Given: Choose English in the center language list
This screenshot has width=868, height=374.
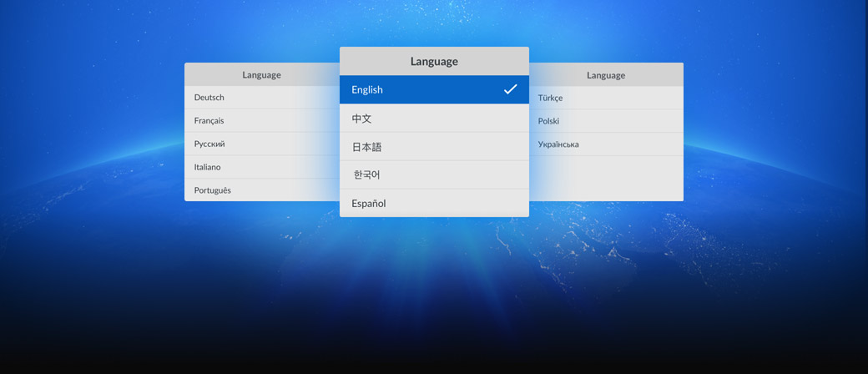Looking at the screenshot, I should (x=367, y=89).
